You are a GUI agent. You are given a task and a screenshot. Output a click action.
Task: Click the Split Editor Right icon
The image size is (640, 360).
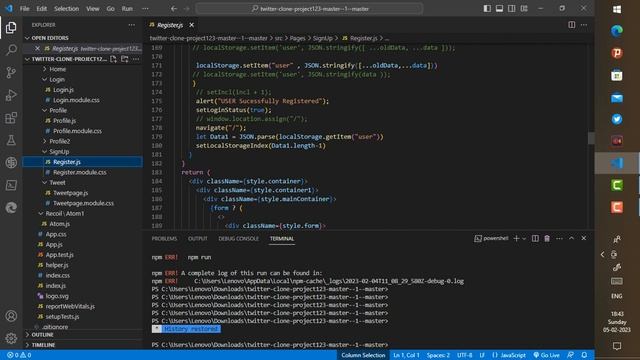(571, 25)
